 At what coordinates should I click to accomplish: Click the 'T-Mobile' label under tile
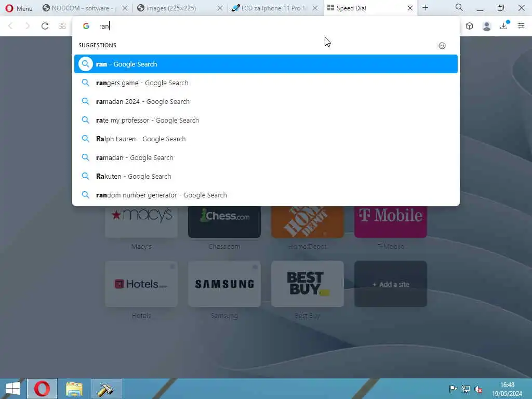click(x=391, y=247)
